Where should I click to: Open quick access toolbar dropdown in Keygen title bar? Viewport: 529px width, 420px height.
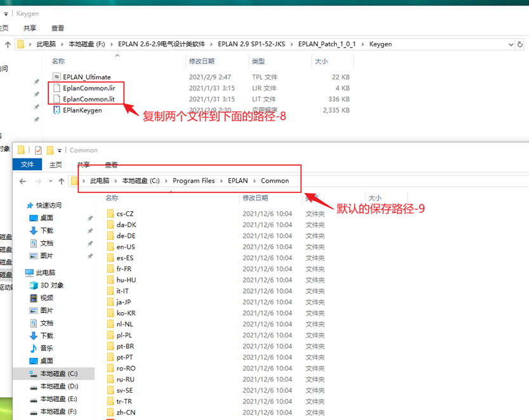tap(6, 14)
